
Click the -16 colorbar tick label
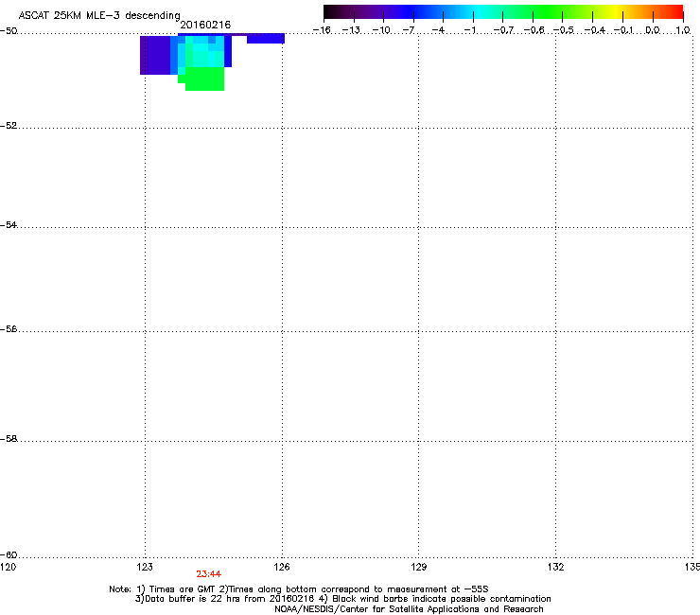322,30
